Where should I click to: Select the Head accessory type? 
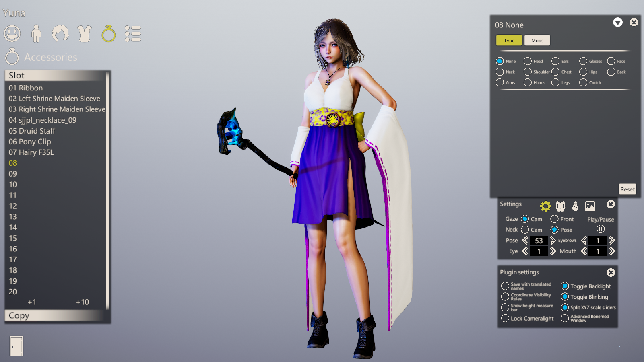(x=528, y=61)
